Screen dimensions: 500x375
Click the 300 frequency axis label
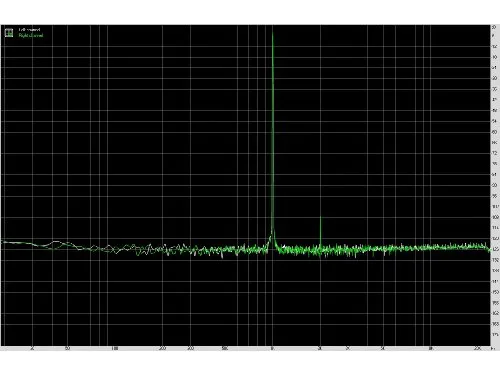(190, 349)
